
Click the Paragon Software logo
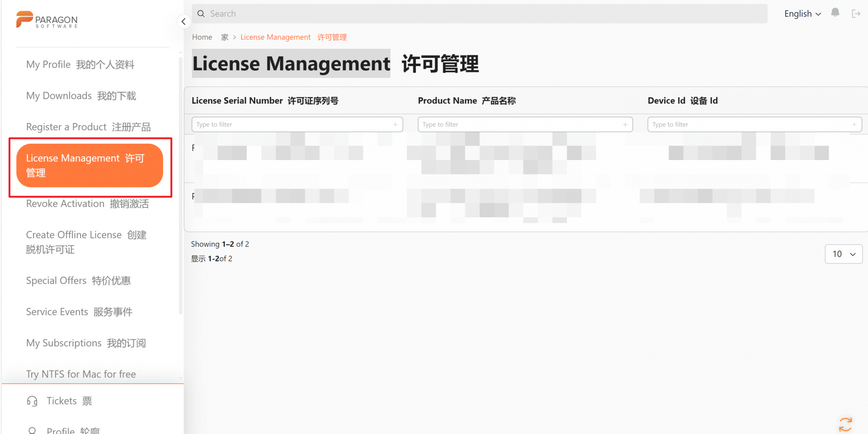click(47, 20)
